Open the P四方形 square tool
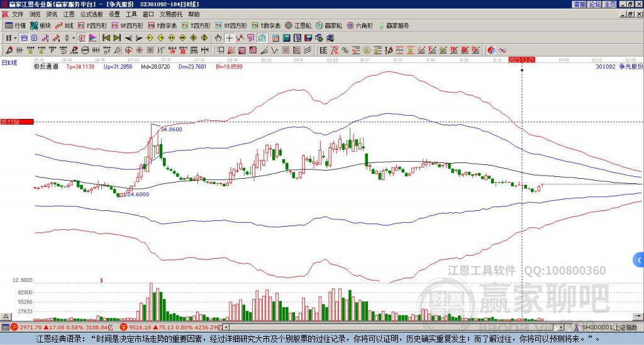This screenshot has width=644, height=345. tap(93, 25)
